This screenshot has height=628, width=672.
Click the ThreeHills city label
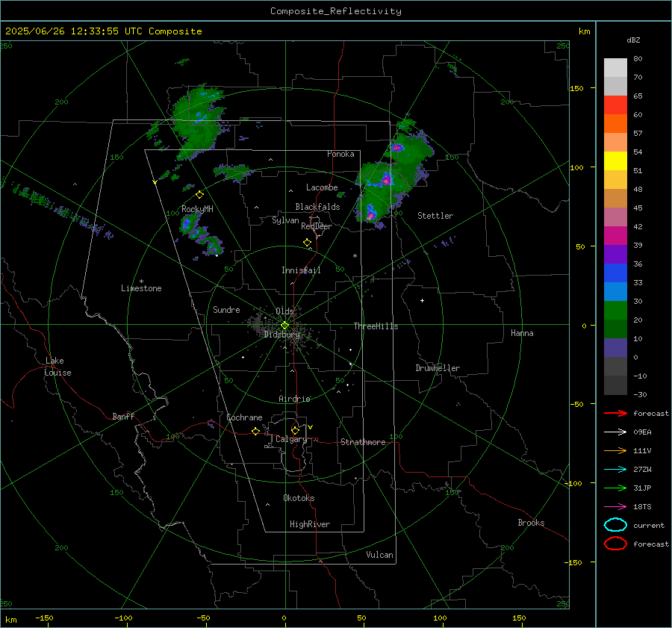pyautogui.click(x=376, y=326)
